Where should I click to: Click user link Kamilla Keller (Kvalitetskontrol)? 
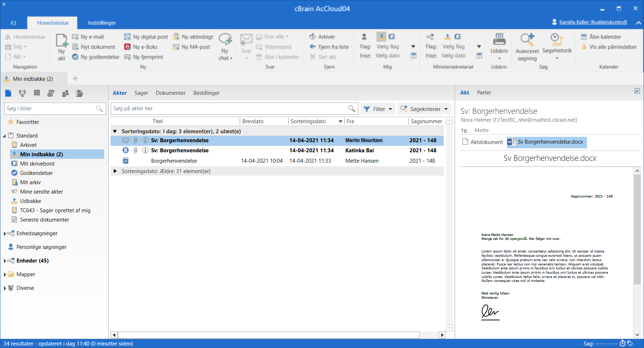[x=593, y=22]
